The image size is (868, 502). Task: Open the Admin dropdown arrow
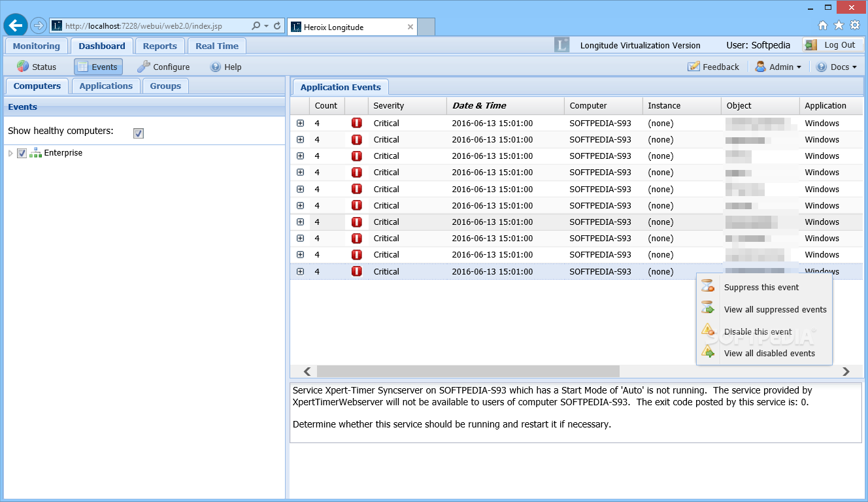799,67
